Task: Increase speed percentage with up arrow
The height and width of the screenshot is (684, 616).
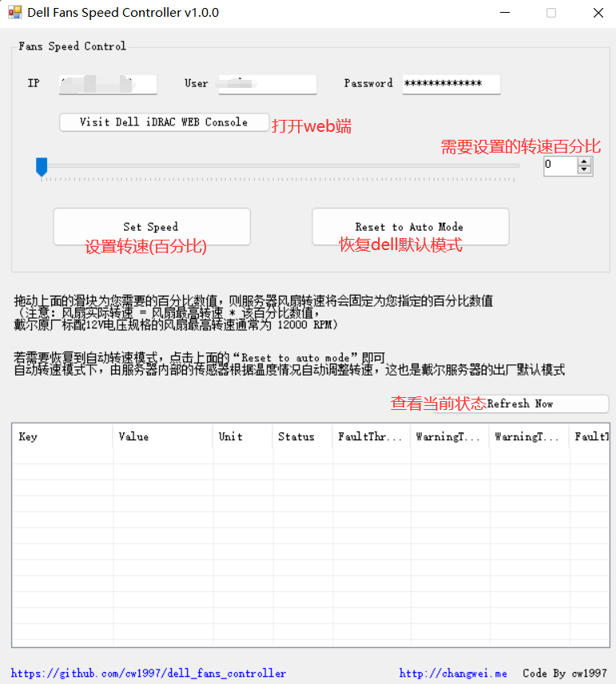Action: (x=584, y=161)
